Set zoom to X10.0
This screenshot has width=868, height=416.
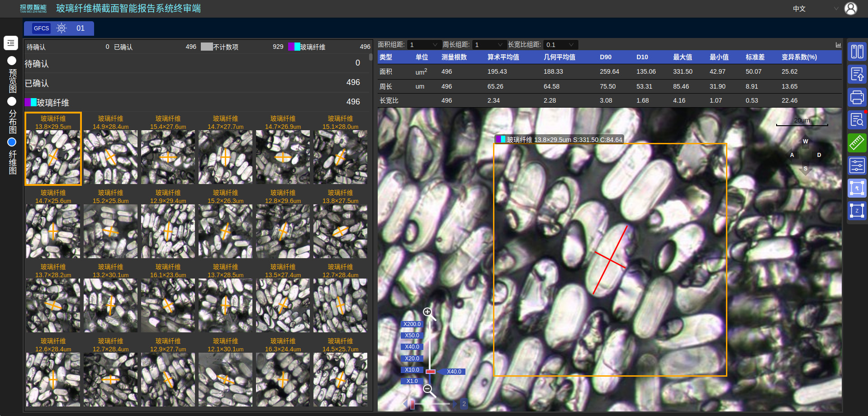click(x=412, y=370)
